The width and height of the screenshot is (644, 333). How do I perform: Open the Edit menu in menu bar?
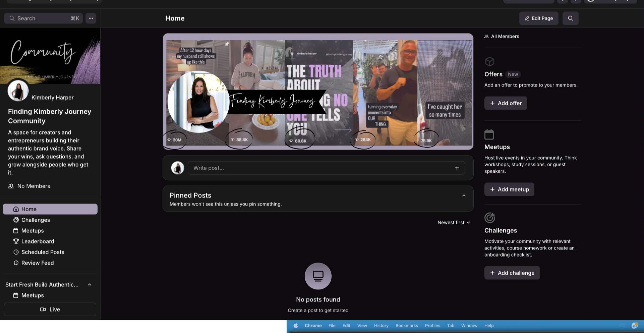pyautogui.click(x=346, y=326)
